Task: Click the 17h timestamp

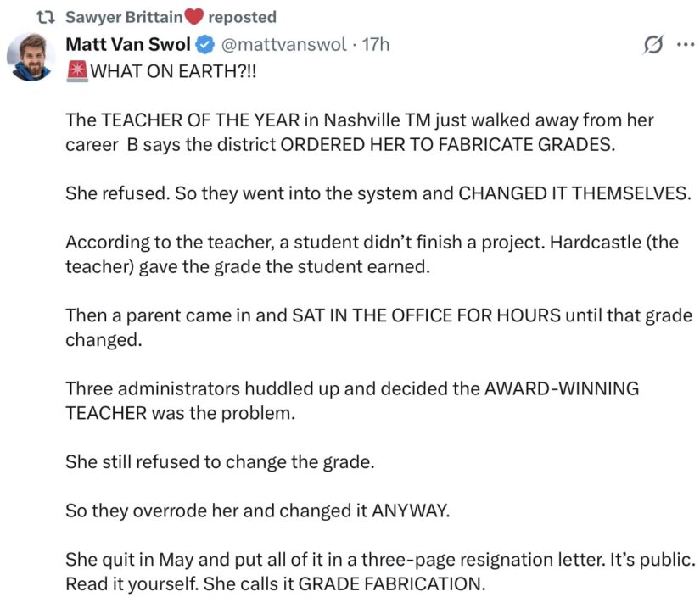Action: point(375,45)
